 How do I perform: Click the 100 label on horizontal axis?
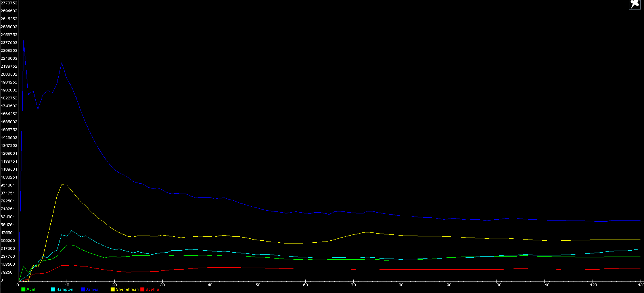[x=498, y=285]
